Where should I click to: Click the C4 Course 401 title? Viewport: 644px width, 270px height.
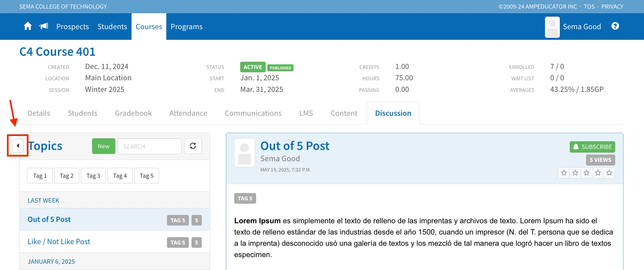tap(57, 52)
